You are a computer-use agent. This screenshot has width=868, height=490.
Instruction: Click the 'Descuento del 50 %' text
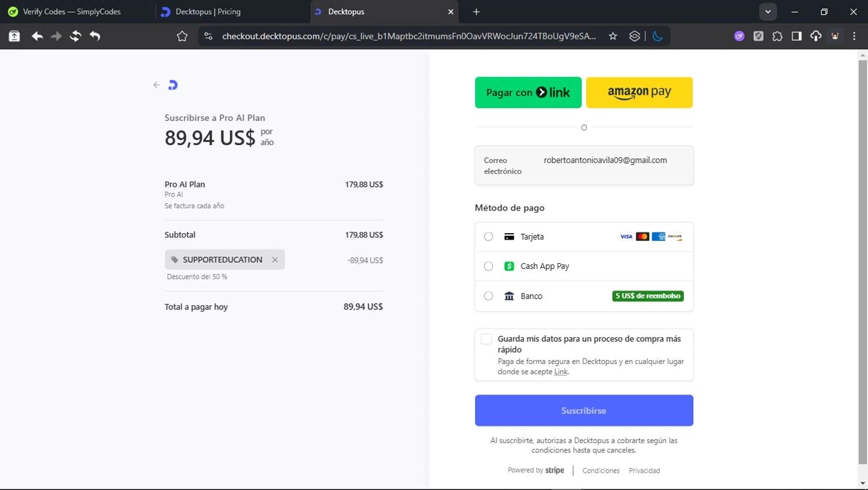pyautogui.click(x=197, y=277)
